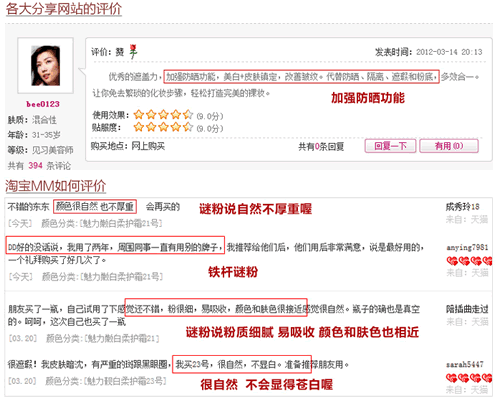Open bee0123 user profile link

[43, 104]
